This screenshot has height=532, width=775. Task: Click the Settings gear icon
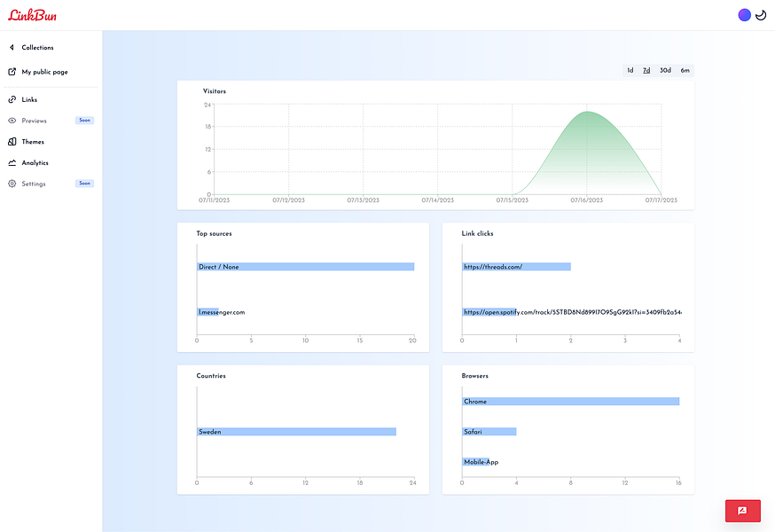12,184
